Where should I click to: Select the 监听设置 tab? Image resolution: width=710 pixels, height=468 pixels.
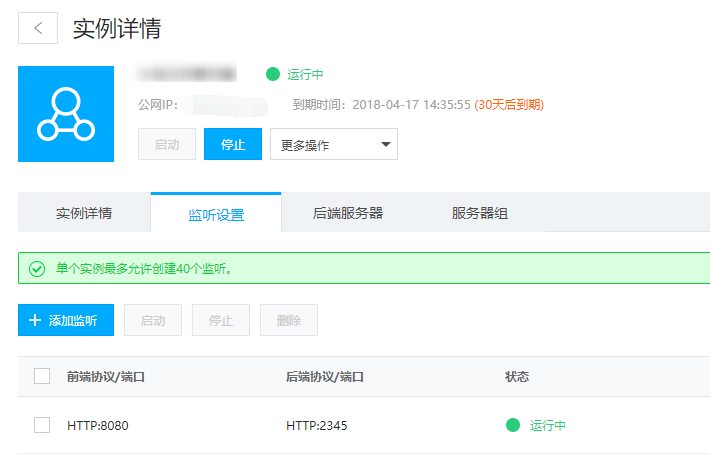pos(216,214)
